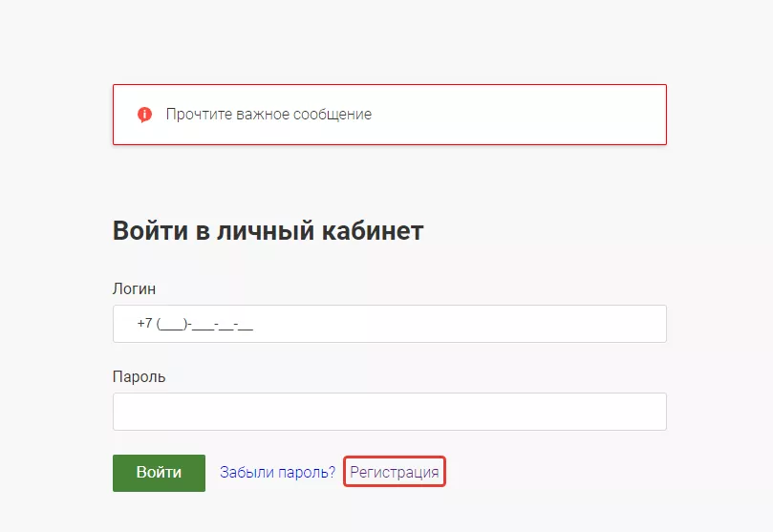
Task: Open the 'Прочтите важное сообщение' notice
Action: pos(268,115)
